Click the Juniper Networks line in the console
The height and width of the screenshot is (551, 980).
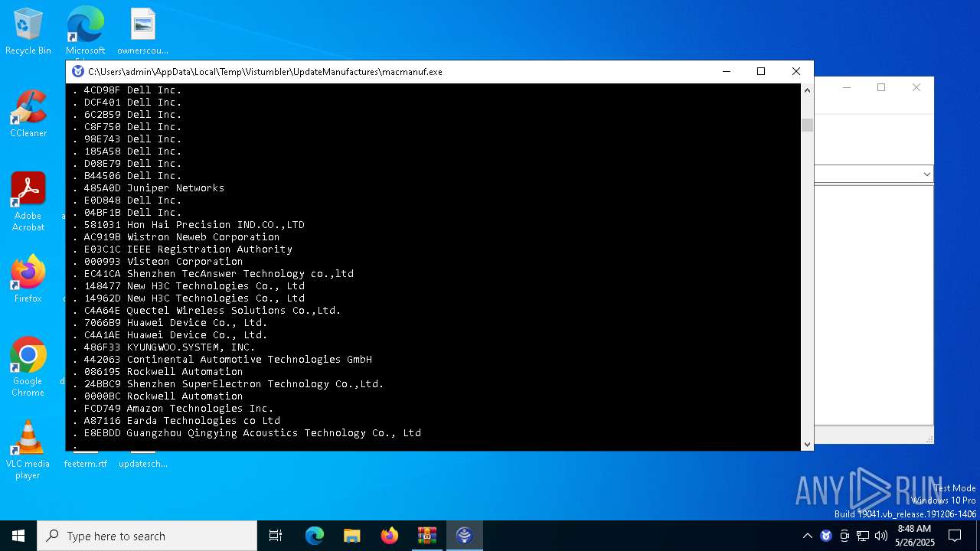pyautogui.click(x=149, y=188)
